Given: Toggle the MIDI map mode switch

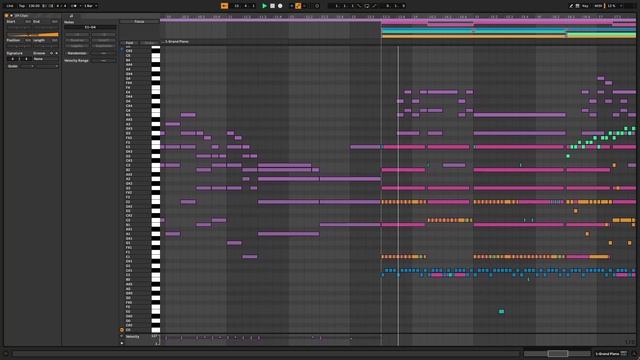Looking at the screenshot, I should 598,6.
